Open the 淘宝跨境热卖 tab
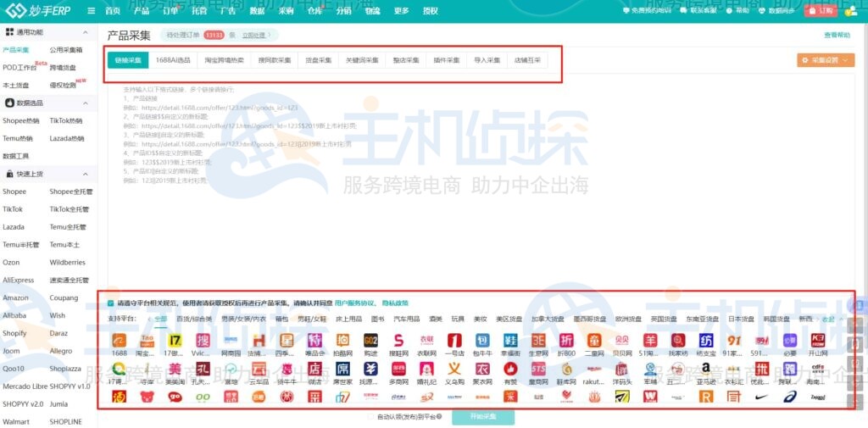 point(224,60)
